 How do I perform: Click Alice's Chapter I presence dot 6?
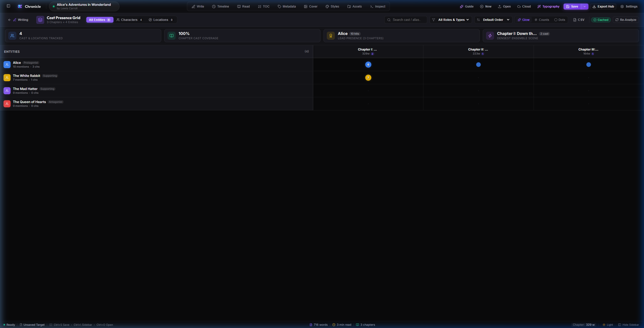(368, 65)
